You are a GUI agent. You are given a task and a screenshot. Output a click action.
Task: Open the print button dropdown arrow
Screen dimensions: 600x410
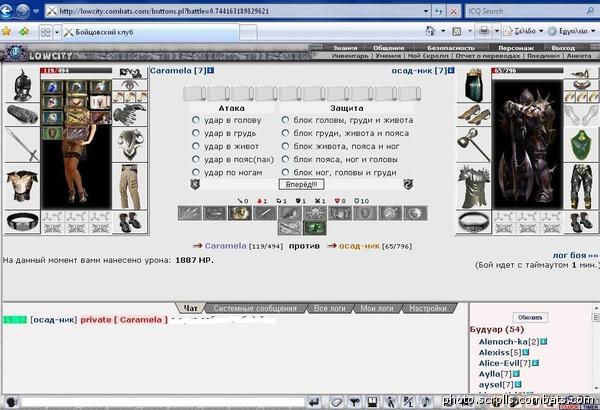click(497, 31)
